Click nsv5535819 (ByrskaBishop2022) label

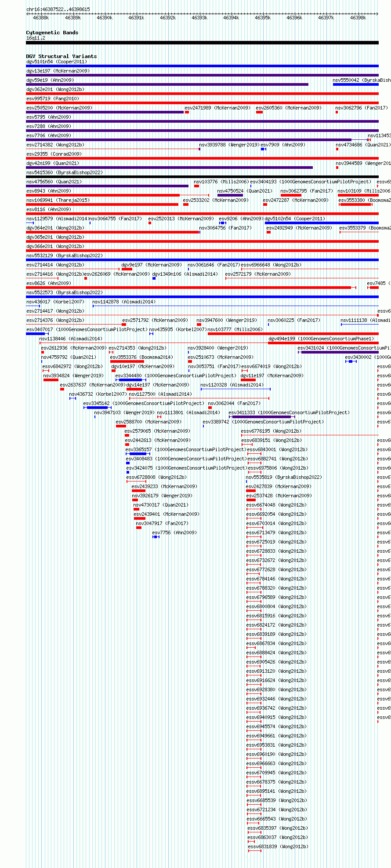tap(284, 477)
